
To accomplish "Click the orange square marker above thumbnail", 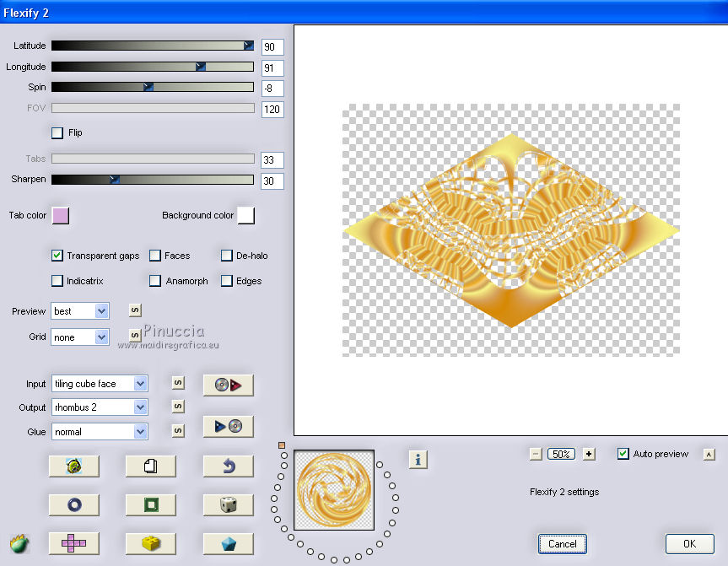I will coord(282,445).
